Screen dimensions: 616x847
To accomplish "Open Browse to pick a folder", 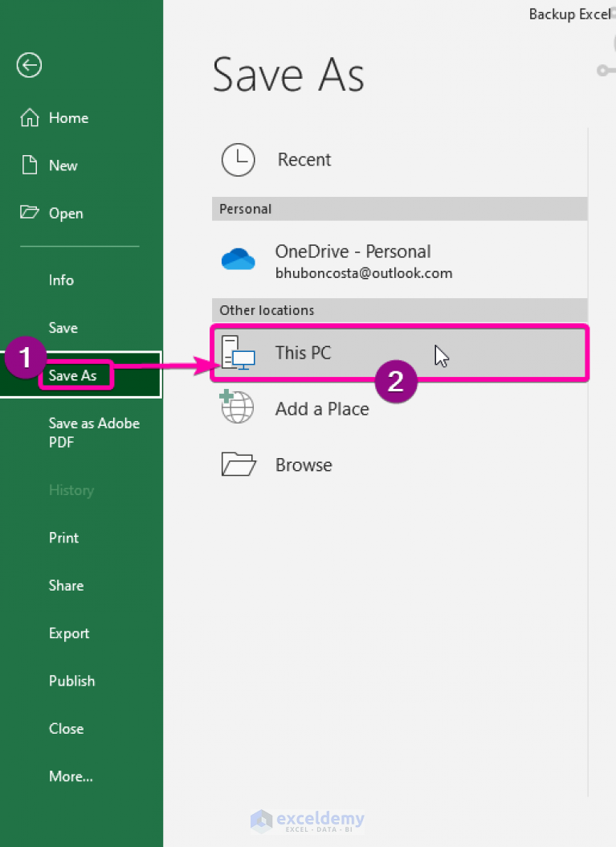I will click(399, 464).
